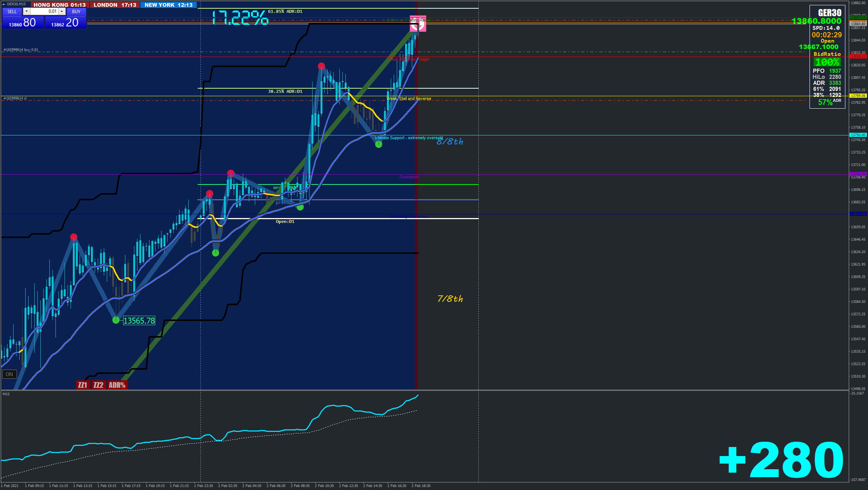
Task: Select the 13565.78 price label box
Action: tap(139, 321)
